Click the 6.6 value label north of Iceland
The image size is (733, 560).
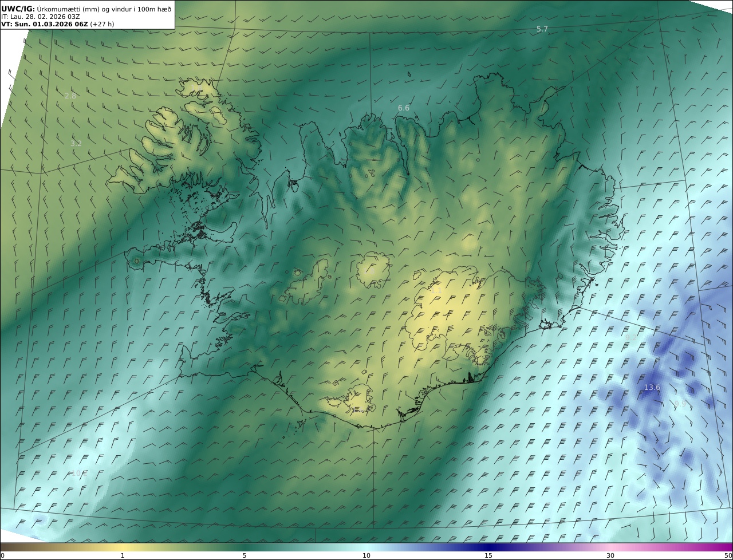(404, 108)
